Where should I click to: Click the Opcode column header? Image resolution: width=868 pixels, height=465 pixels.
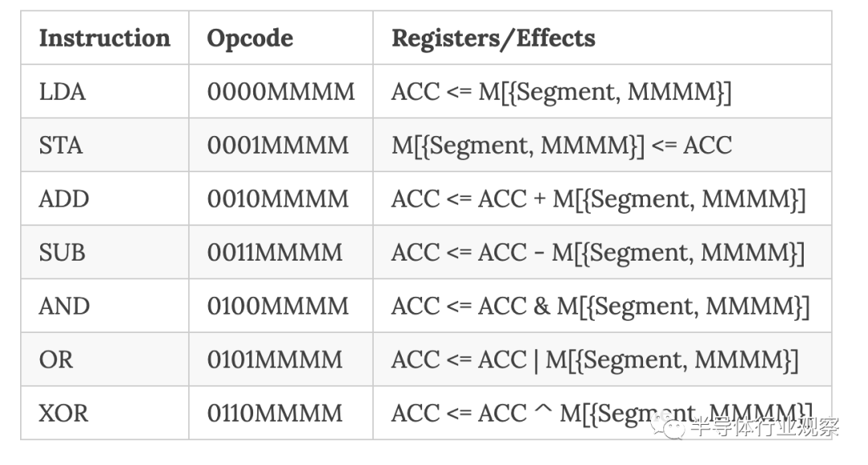coord(250,38)
